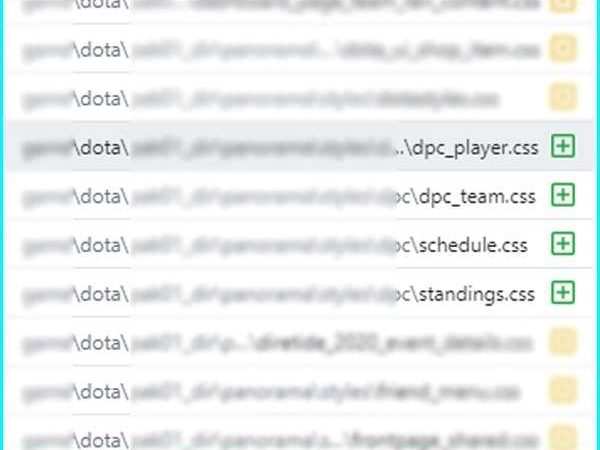This screenshot has height=450, width=600.
Task: Click the \dota\ path text in the standings.css row
Action: click(101, 294)
